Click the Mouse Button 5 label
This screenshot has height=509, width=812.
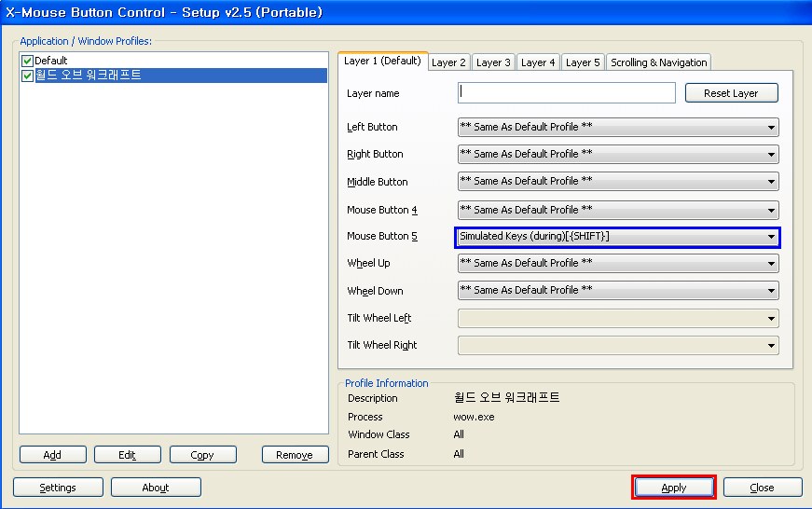tap(382, 236)
